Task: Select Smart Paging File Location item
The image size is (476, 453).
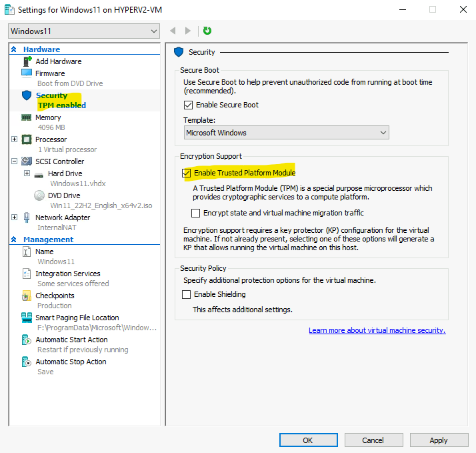Action: click(x=77, y=318)
